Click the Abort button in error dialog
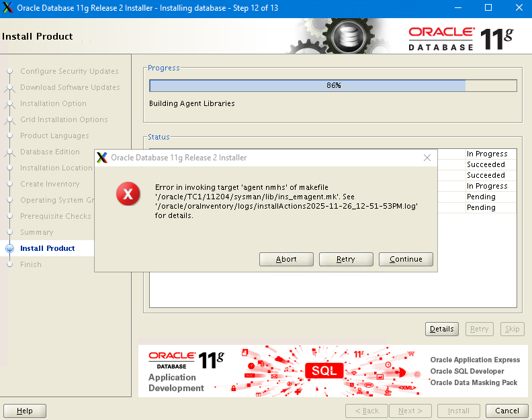Image resolution: width=532 pixels, height=420 pixels. (286, 259)
